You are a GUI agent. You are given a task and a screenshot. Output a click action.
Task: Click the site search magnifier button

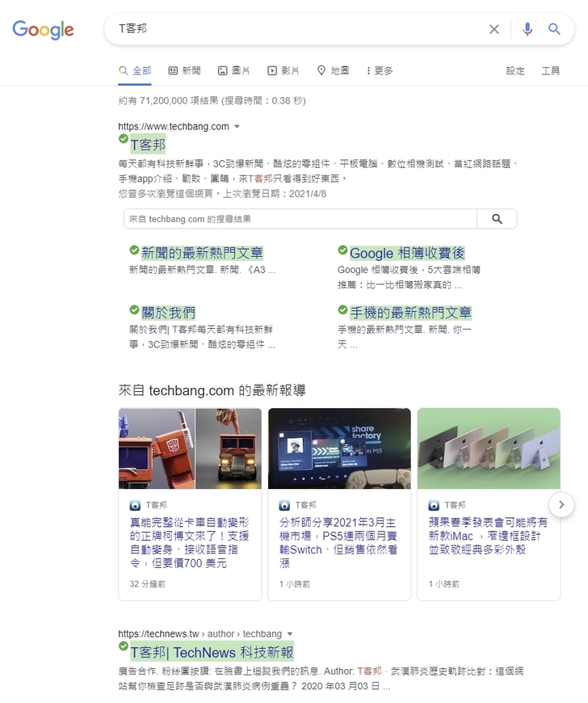point(497,219)
